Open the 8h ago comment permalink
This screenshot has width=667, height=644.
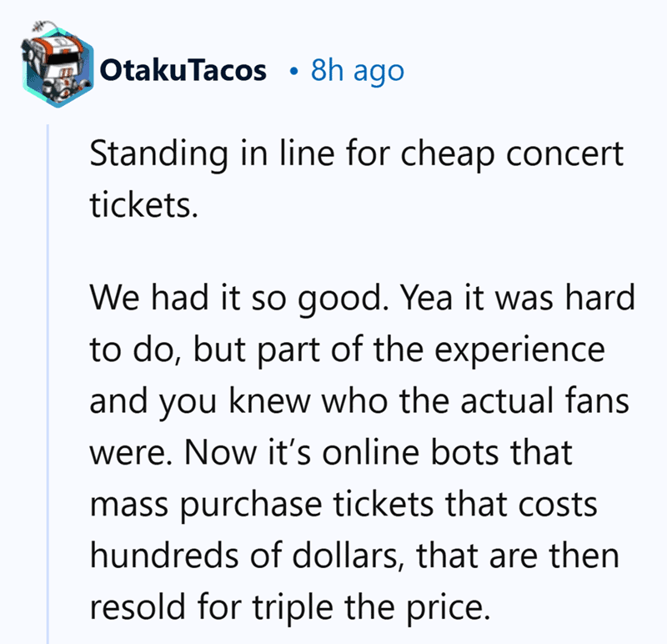[x=358, y=71]
